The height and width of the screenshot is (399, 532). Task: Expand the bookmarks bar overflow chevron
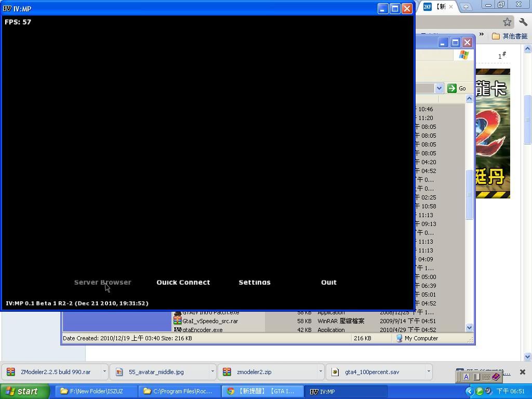click(x=481, y=35)
